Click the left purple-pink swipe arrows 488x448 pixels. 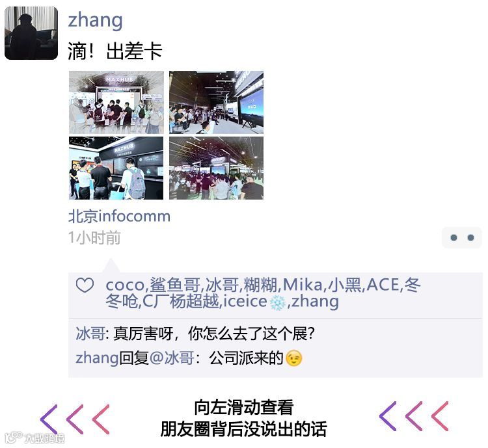(75, 419)
